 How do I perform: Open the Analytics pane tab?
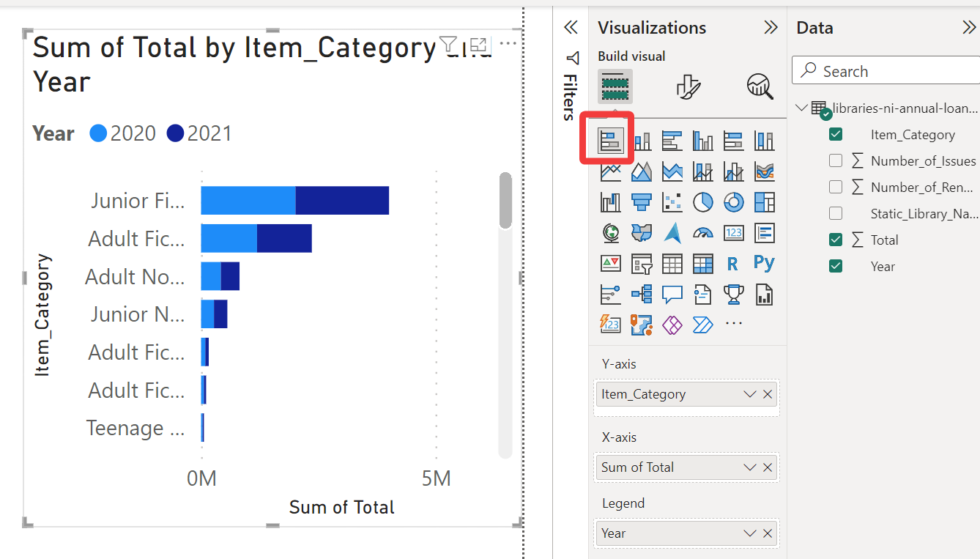pos(760,86)
